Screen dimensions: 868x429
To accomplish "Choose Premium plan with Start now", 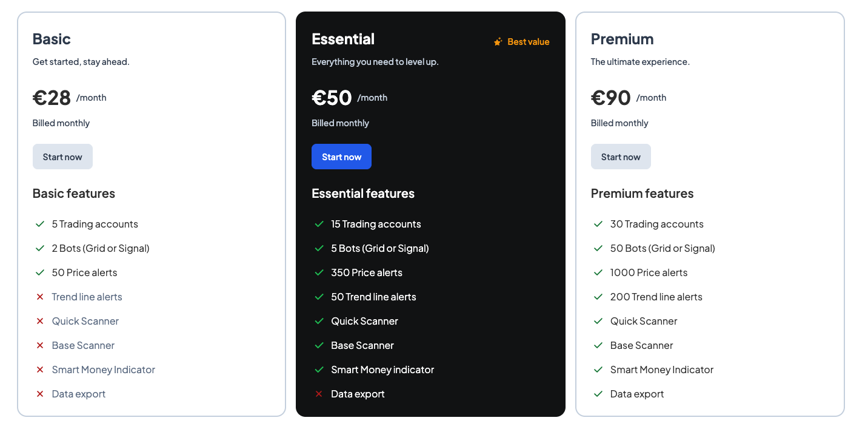I will (621, 157).
